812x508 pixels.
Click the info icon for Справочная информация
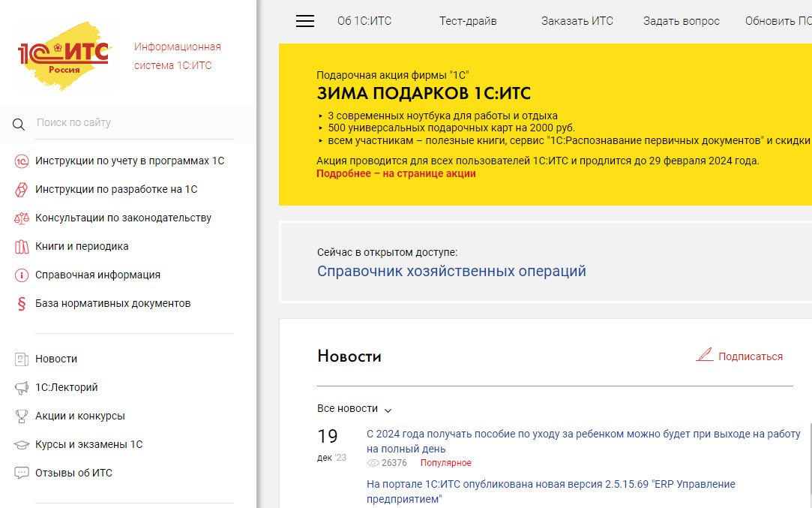tap(21, 275)
